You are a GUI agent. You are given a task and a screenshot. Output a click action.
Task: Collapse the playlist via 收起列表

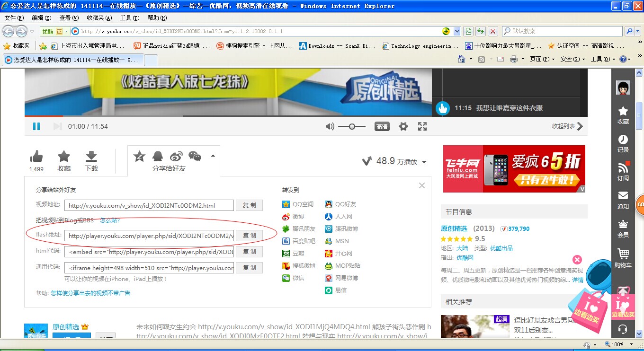(567, 126)
